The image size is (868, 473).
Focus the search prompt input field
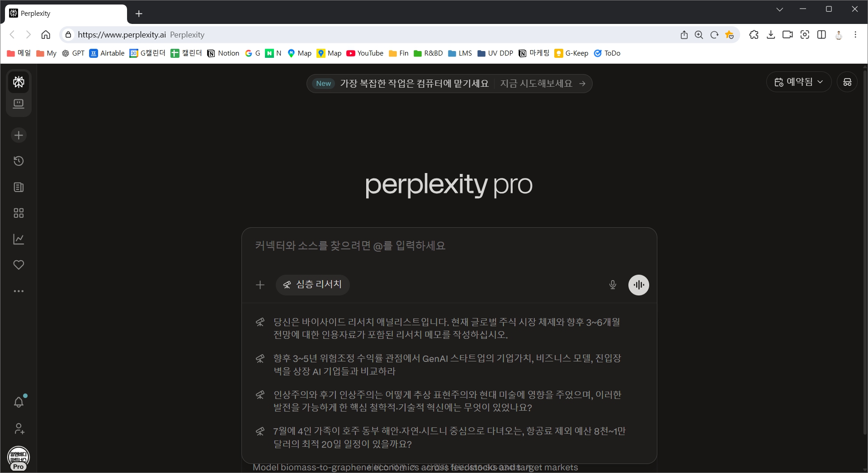449,246
